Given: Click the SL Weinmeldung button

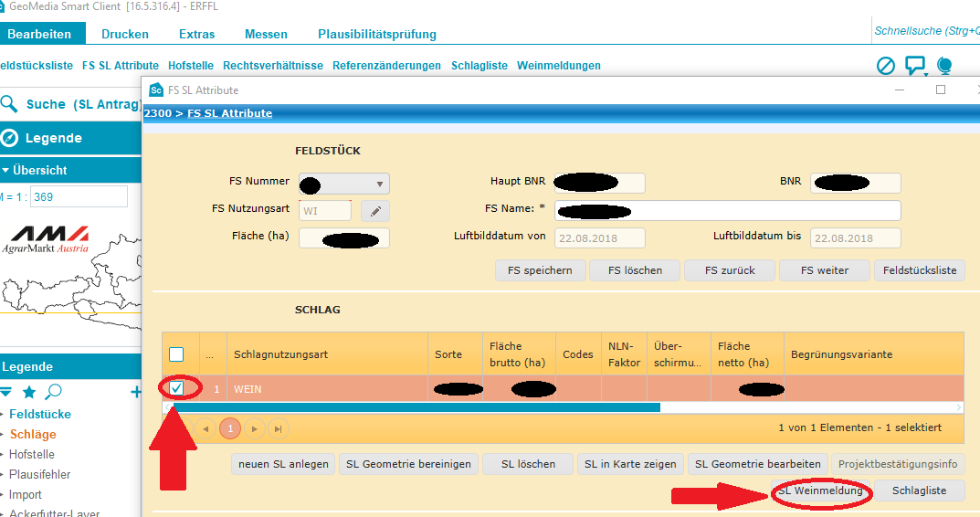Looking at the screenshot, I should point(820,491).
